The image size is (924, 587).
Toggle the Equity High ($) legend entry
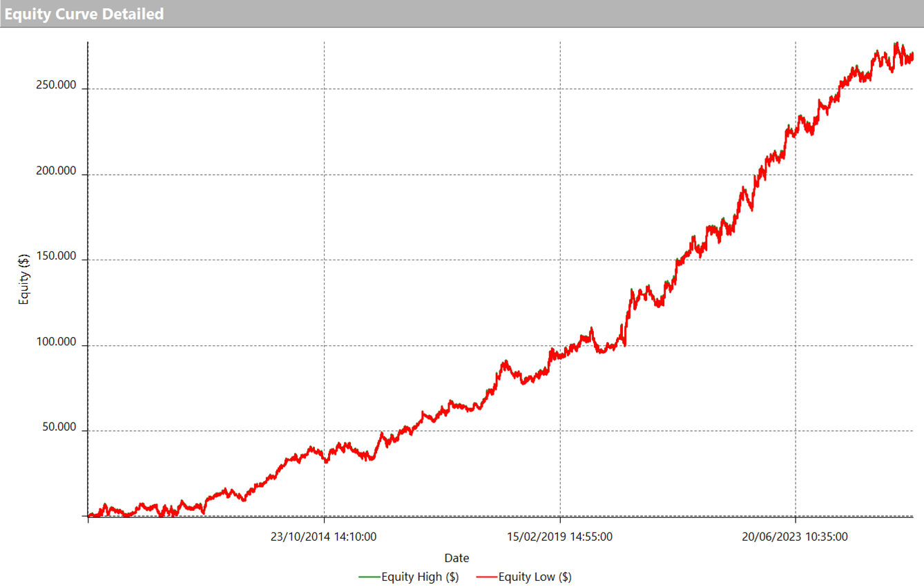419,577
